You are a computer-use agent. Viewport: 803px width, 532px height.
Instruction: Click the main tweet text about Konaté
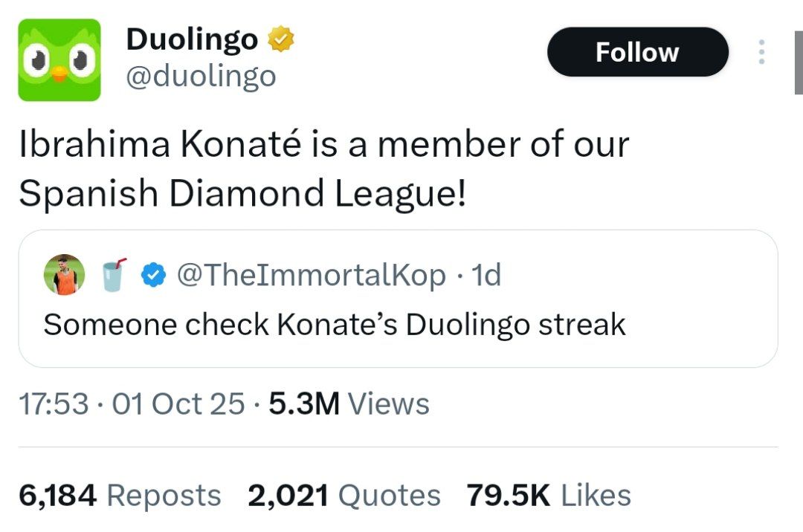point(323,169)
